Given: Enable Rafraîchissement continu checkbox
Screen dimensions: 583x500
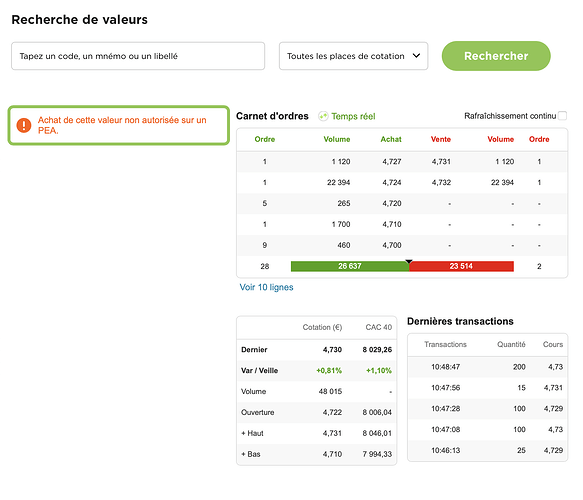Looking at the screenshot, I should pos(563,116).
